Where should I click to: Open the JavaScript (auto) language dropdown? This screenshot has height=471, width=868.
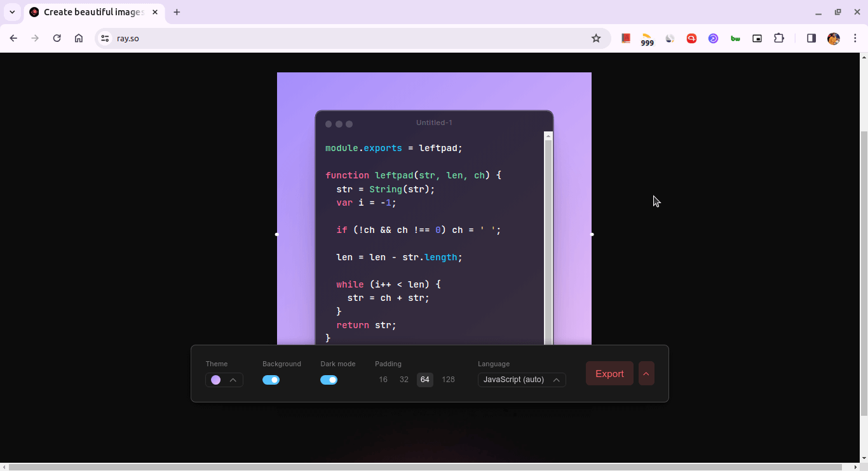(522, 380)
